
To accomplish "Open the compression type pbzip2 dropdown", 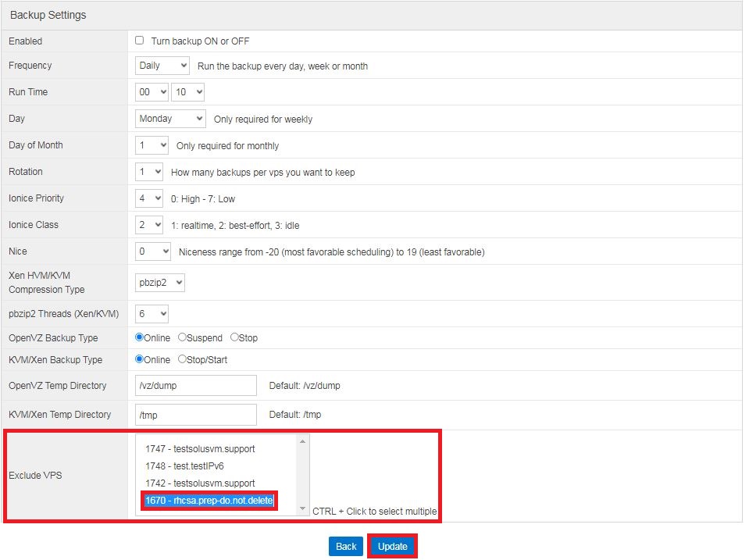I will (x=160, y=283).
